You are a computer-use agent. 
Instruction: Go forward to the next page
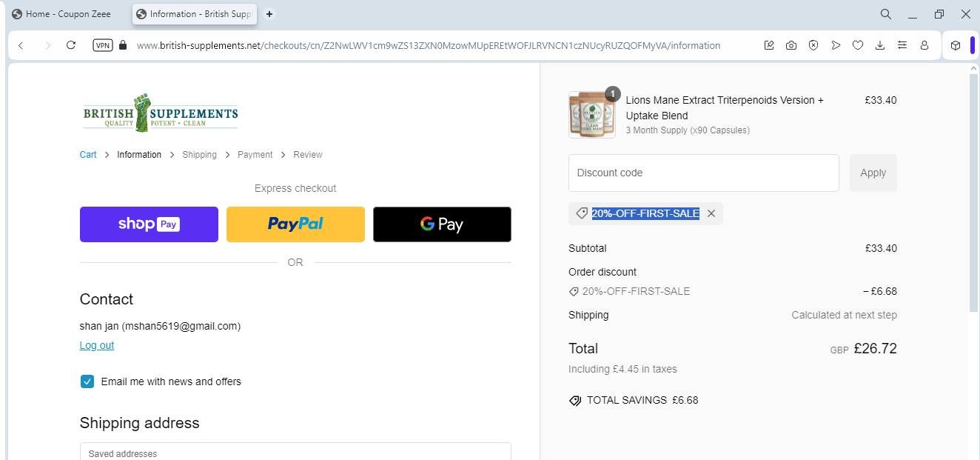(x=48, y=45)
